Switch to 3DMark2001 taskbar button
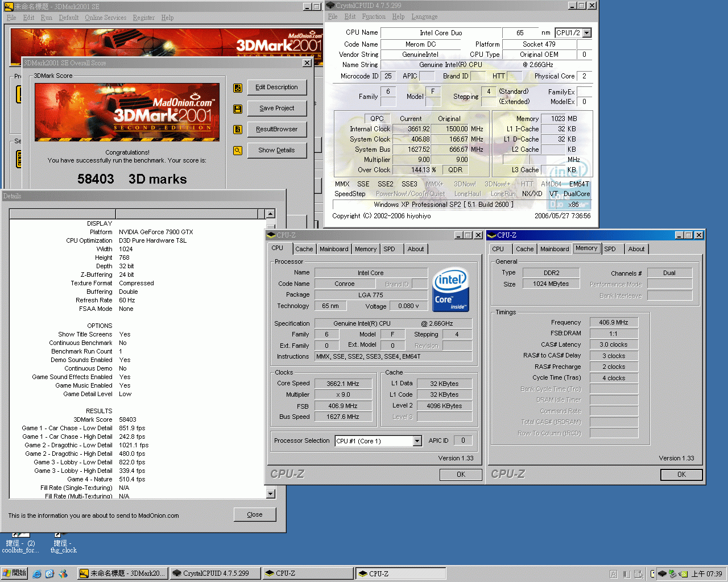Viewport: 728px width, 582px height. (x=123, y=573)
